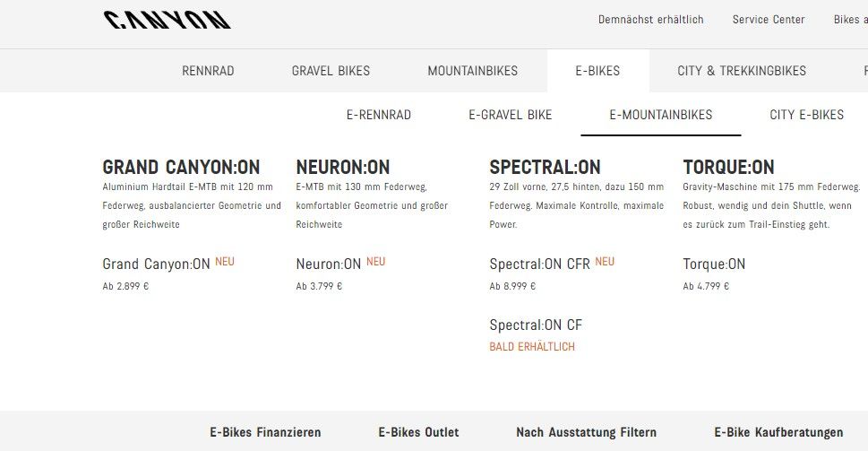Select the Rennrad menu
The width and height of the screenshot is (868, 451).
click(x=208, y=71)
